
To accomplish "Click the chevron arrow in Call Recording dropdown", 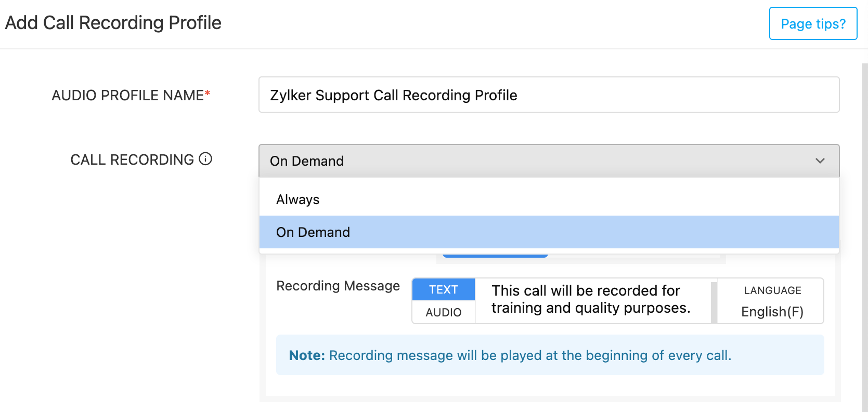I will click(x=820, y=161).
